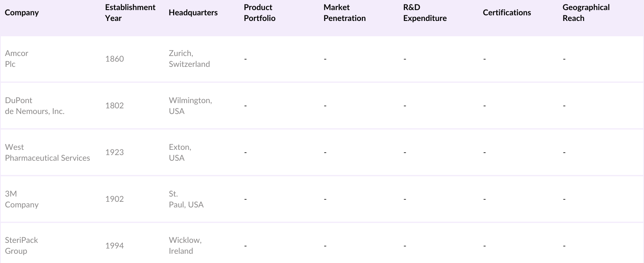
Task: Click the Company column header
Action: point(22,12)
